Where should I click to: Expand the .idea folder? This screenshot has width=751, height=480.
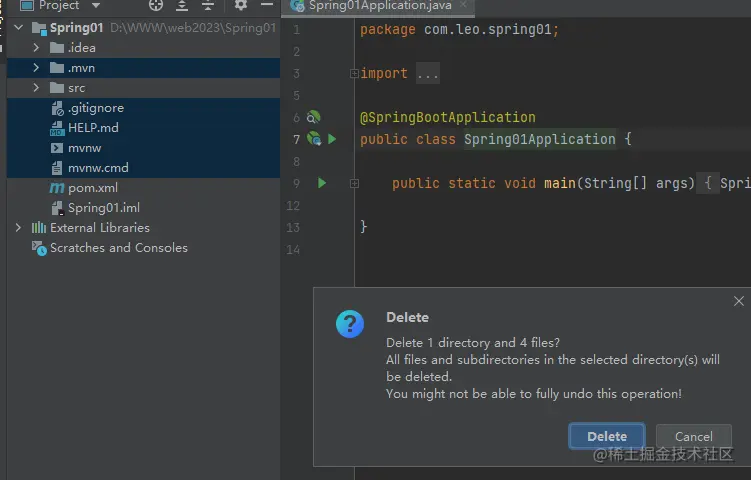pos(36,47)
